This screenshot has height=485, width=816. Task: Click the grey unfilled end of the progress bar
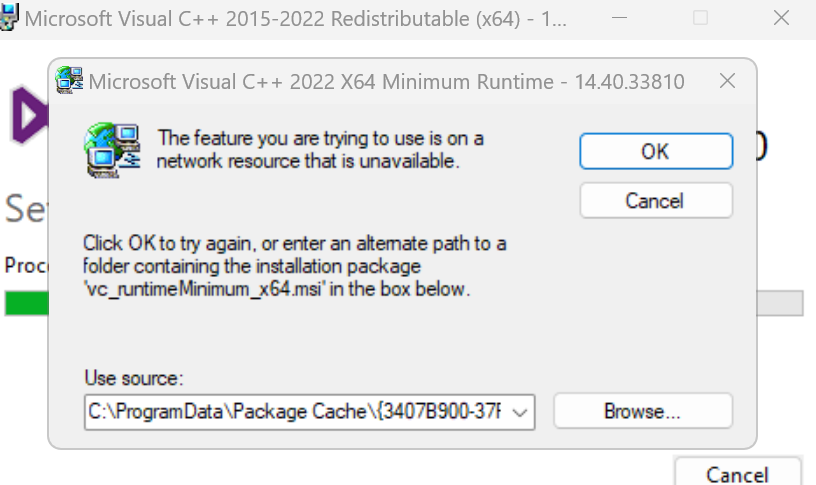[x=780, y=303]
